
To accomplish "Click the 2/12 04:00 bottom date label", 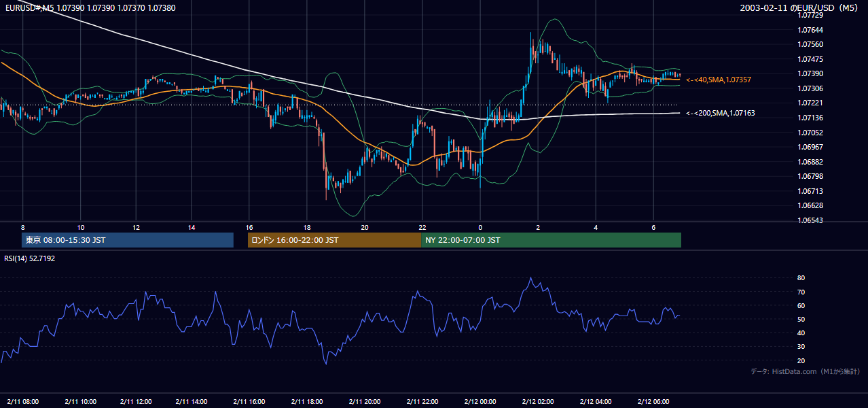I will pyautogui.click(x=596, y=401).
